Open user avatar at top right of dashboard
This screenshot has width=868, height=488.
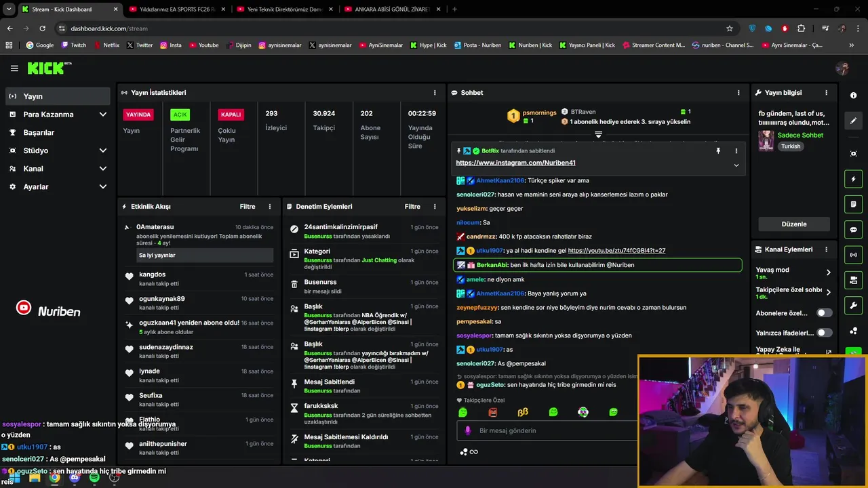(842, 68)
